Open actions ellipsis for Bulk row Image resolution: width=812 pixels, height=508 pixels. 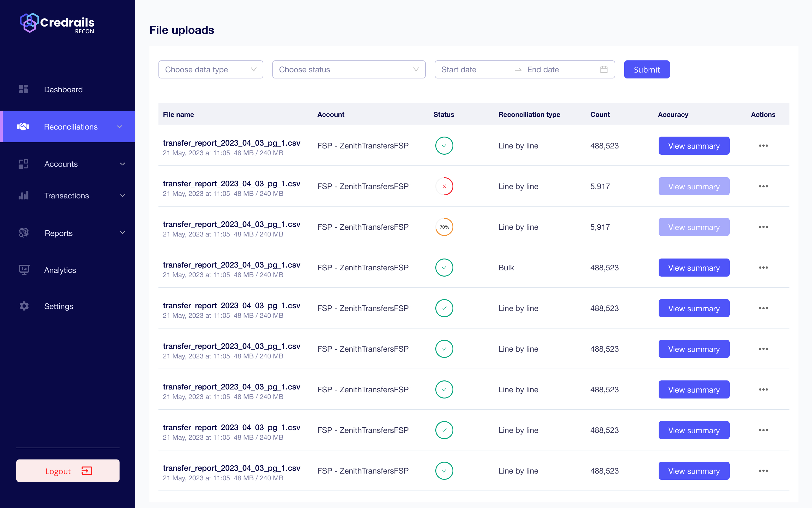763,268
